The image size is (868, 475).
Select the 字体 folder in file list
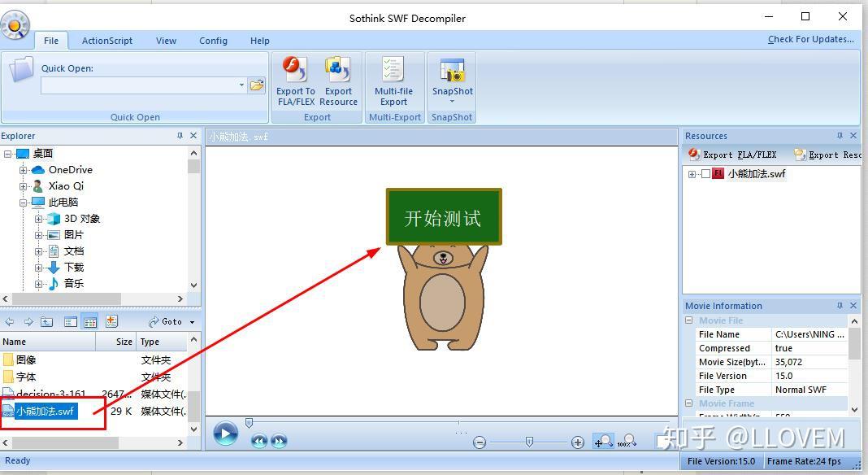point(26,377)
